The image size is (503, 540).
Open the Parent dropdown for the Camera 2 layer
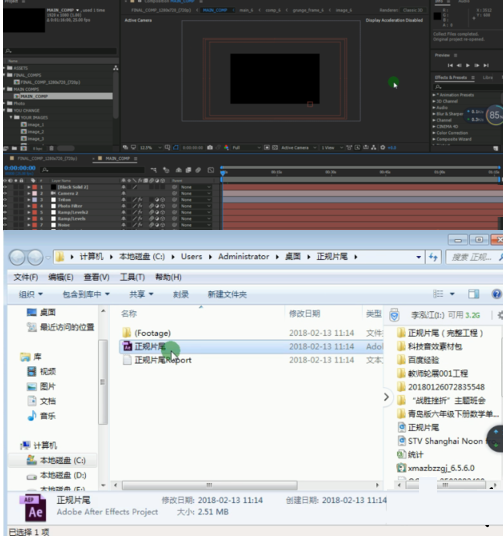[196, 193]
